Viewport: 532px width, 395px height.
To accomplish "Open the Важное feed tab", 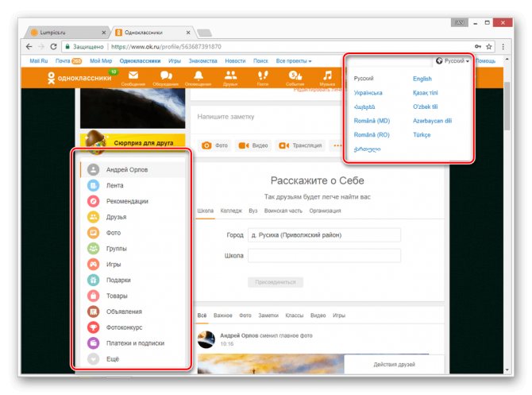I will coord(222,316).
